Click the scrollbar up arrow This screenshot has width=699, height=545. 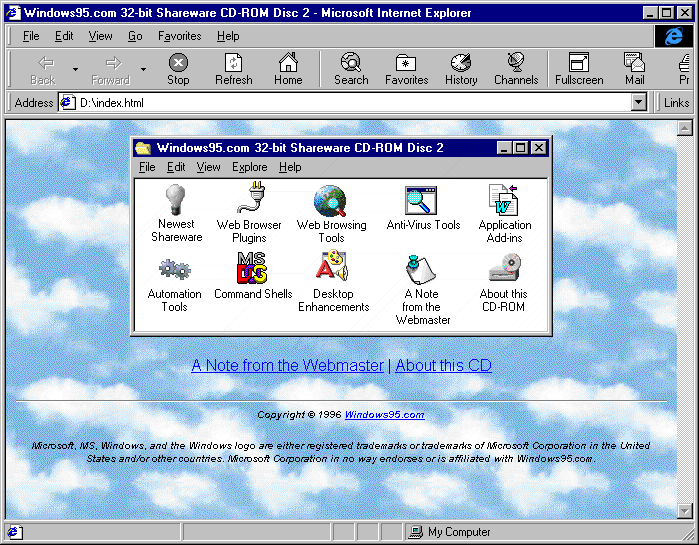click(684, 128)
